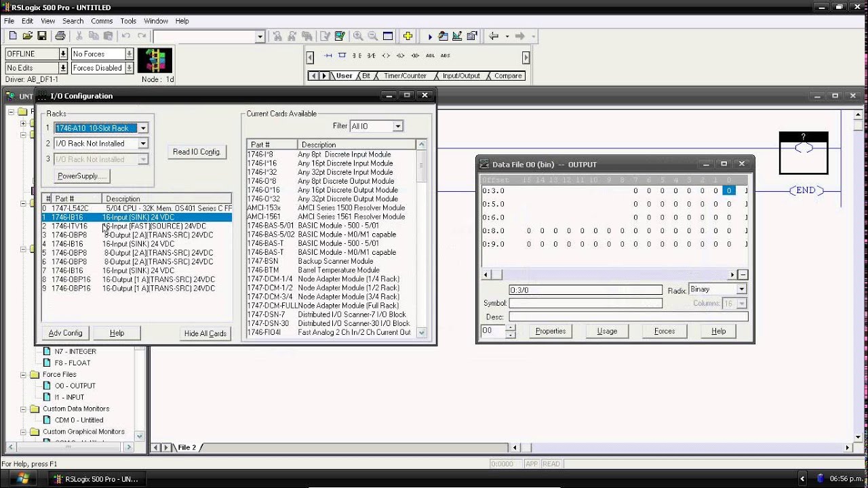This screenshot has height=488, width=868.
Task: Click the Read IO Config button
Action: tap(197, 152)
